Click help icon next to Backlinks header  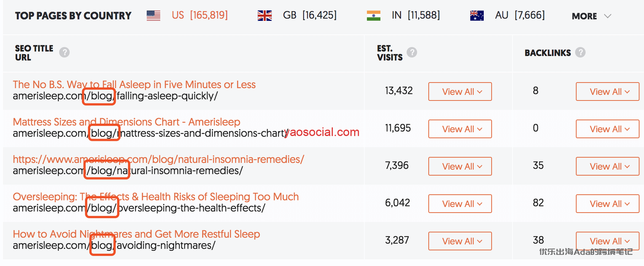(x=580, y=52)
